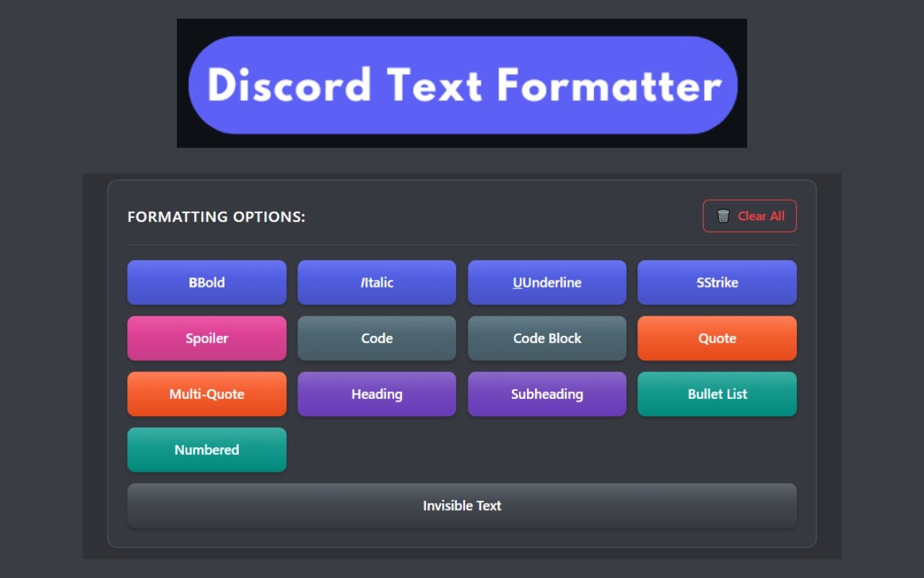Add Spoiler formatting
This screenshot has height=578, width=924.
click(x=206, y=338)
